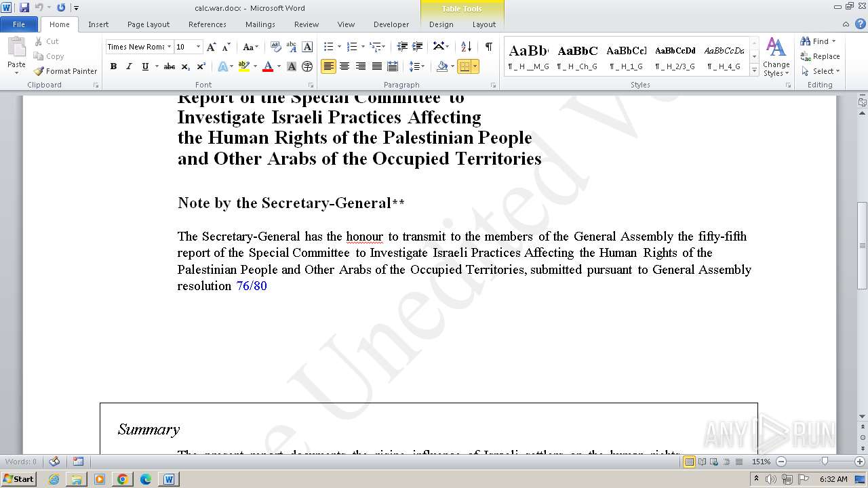The width and height of the screenshot is (868, 488).
Task: Open the Font name dropdown
Action: tap(170, 47)
